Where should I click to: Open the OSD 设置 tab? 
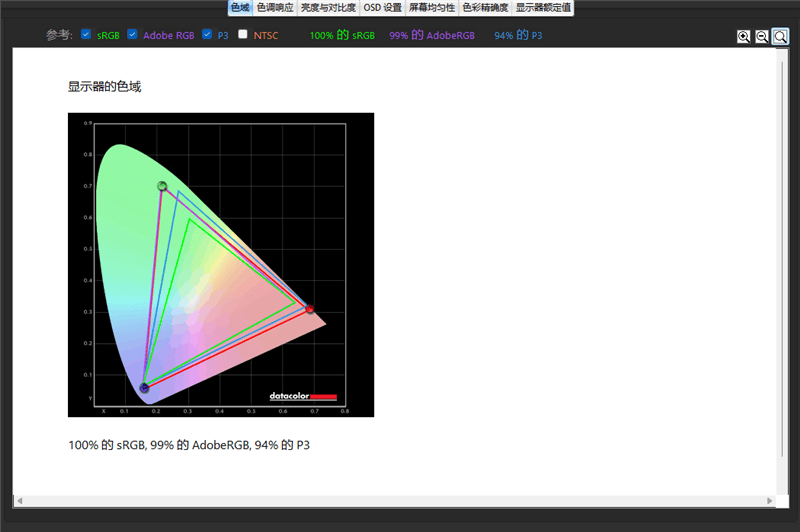(x=382, y=8)
